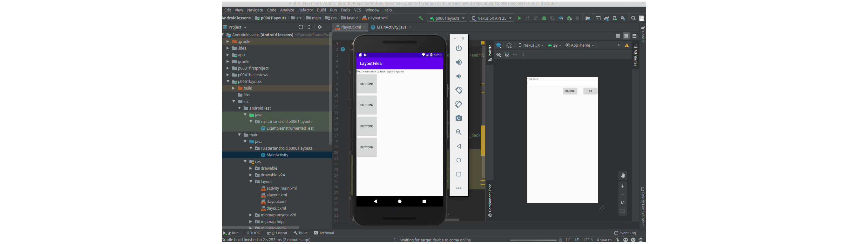Click emulator home circle in side toolbar
Image resolution: width=868 pixels, height=244 pixels.
click(x=458, y=160)
